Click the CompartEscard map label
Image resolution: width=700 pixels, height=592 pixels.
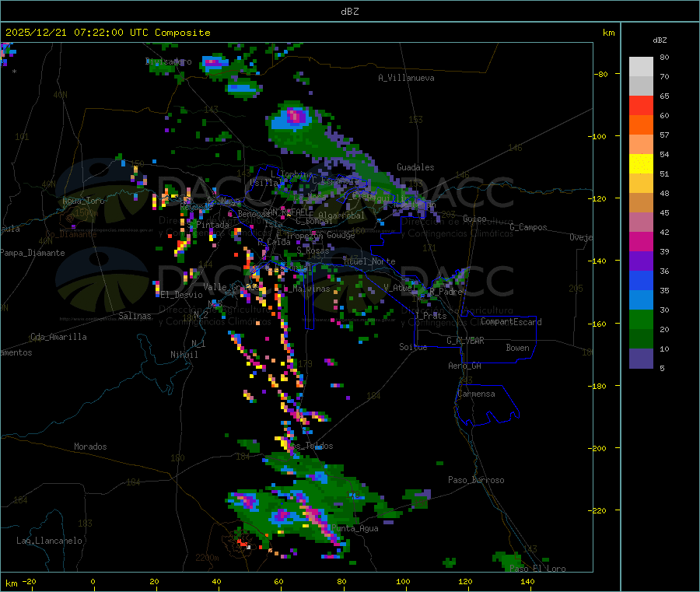511,322
